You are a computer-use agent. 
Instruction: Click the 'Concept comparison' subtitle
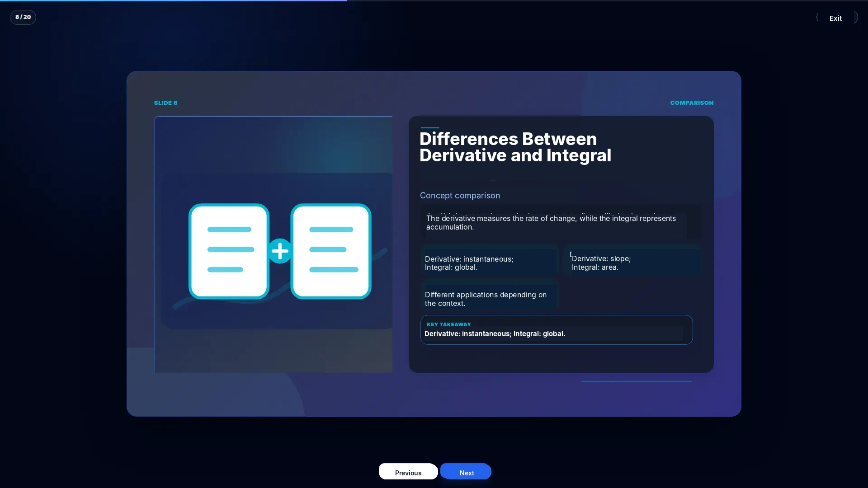(x=460, y=195)
